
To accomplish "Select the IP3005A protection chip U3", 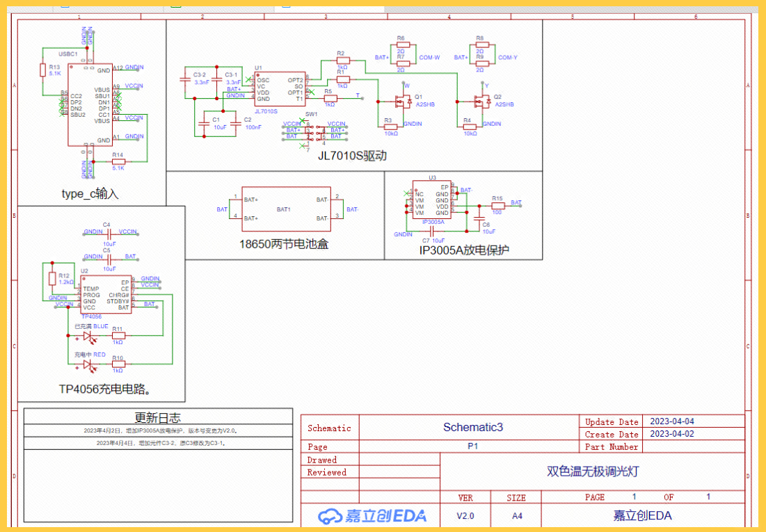I will 432,200.
